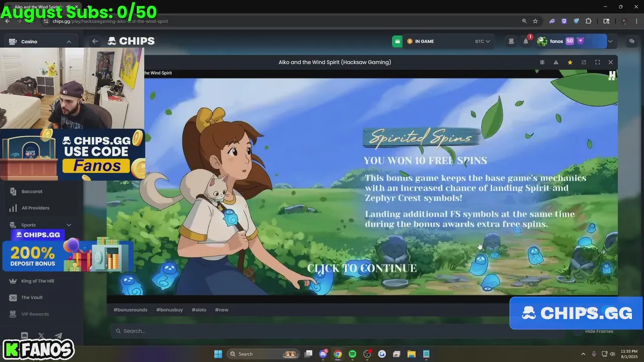The width and height of the screenshot is (644, 362).
Task: Click the browser back arrow
Action: point(7,21)
